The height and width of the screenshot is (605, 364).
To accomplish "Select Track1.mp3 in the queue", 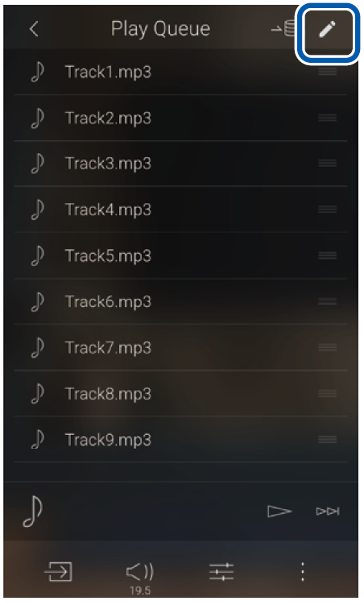I will (181, 72).
